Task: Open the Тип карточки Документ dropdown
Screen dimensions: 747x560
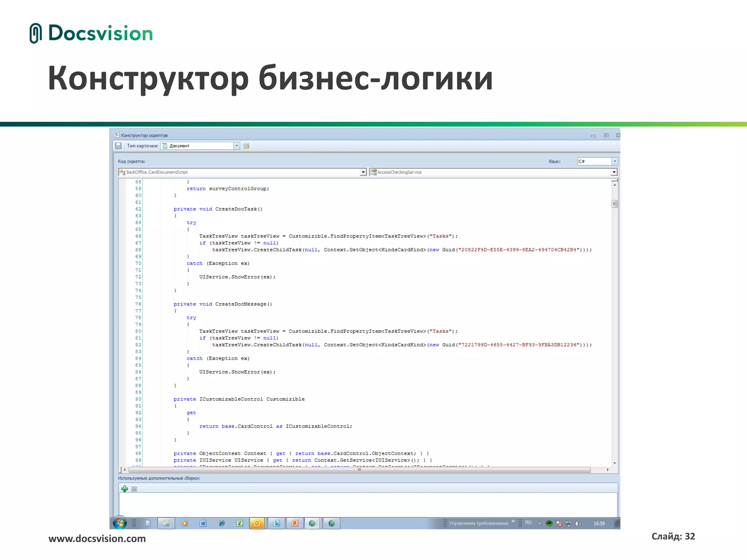Action: pyautogui.click(x=237, y=146)
